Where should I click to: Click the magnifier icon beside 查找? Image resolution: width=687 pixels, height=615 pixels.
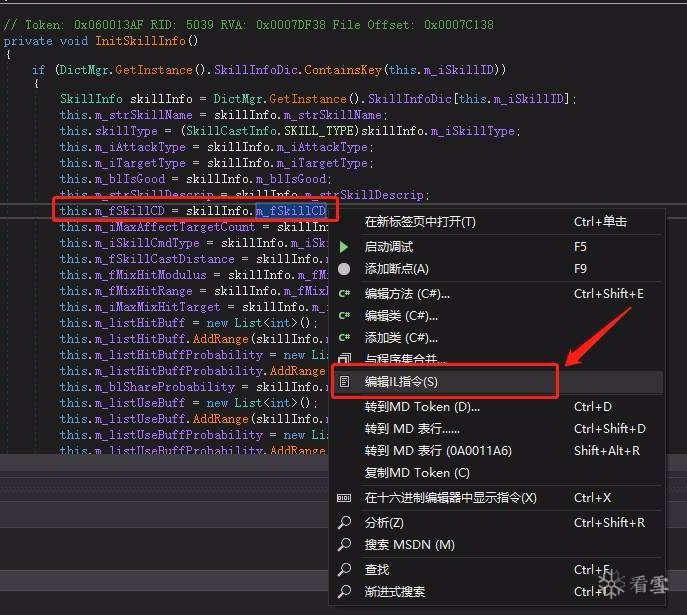(x=344, y=569)
